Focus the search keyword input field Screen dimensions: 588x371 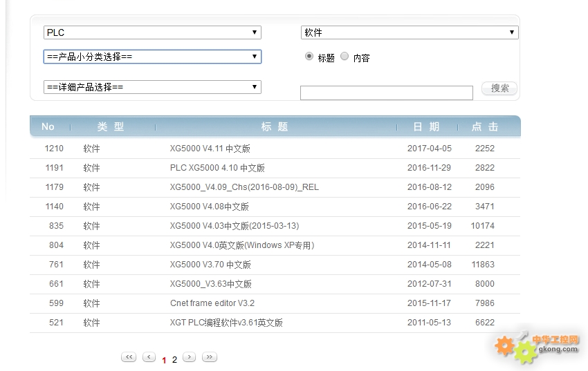386,93
